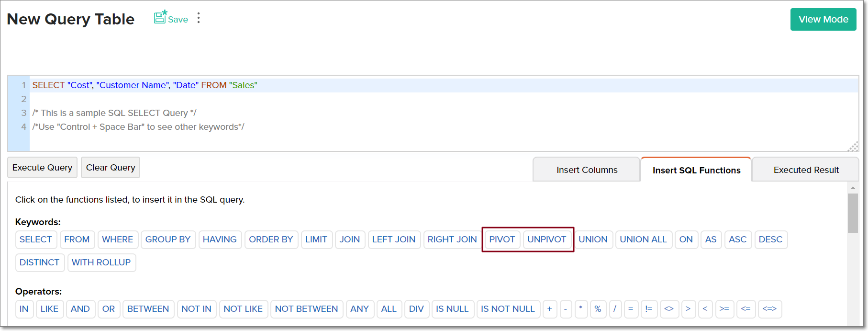Insert the PIVOT keyword
Image resolution: width=868 pixels, height=331 pixels.
point(502,240)
